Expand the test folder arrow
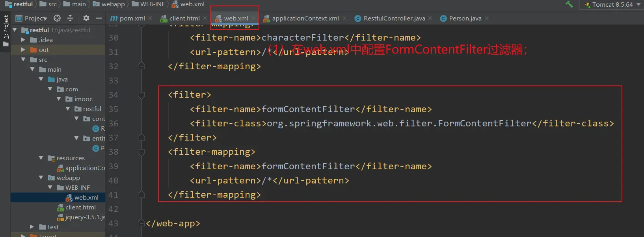This screenshot has height=237, width=644. pos(32,227)
